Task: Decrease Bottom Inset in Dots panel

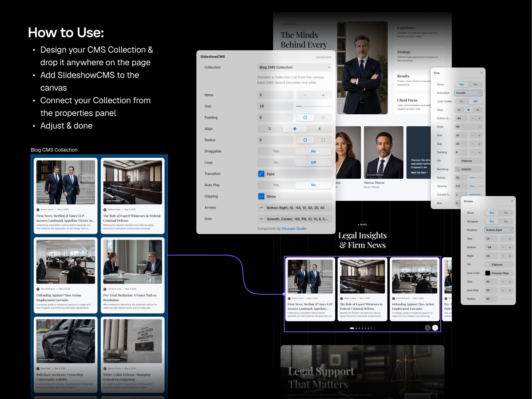Action: coord(473,119)
